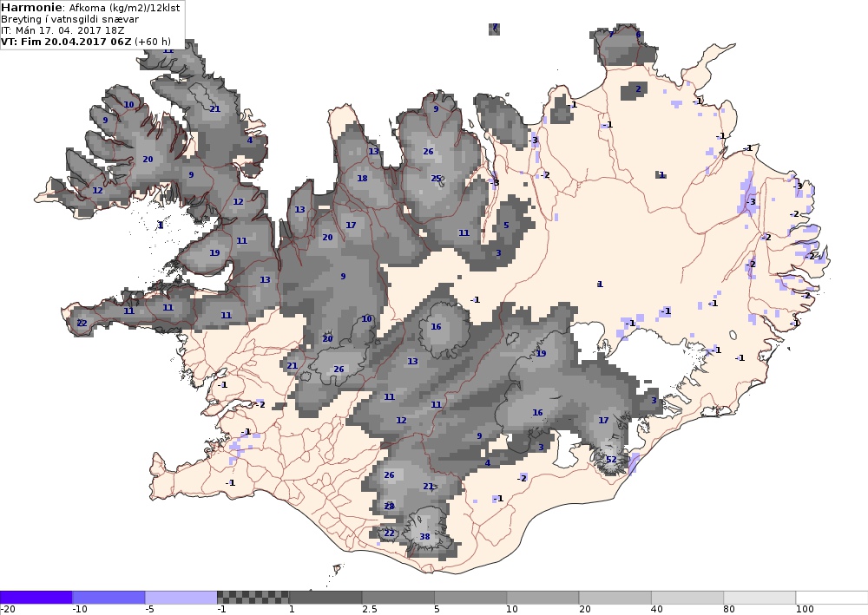This screenshot has width=868, height=615.
Task: Click the legend scale label 20
Action: coord(585,610)
